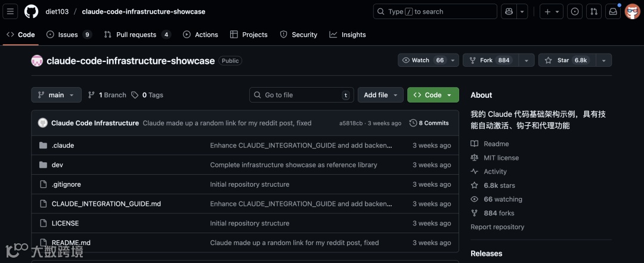Open the latest commit message link
This screenshot has width=644, height=263.
click(227, 123)
